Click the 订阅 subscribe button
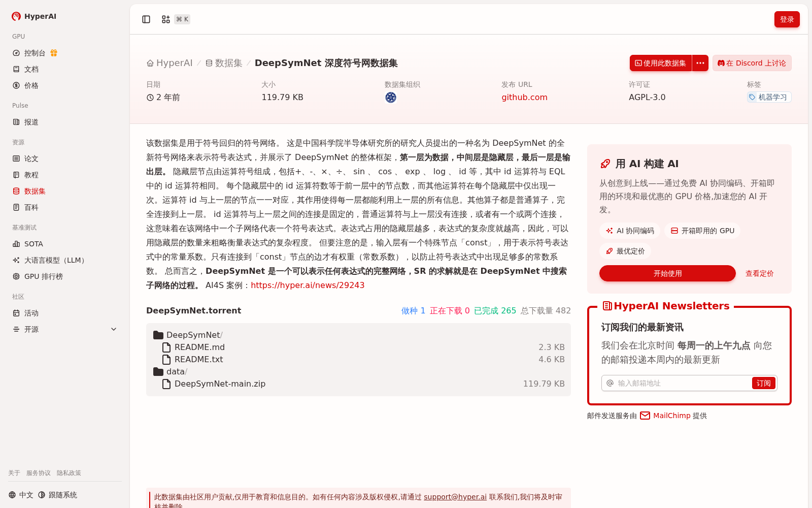Image resolution: width=812 pixels, height=508 pixels. click(x=763, y=383)
